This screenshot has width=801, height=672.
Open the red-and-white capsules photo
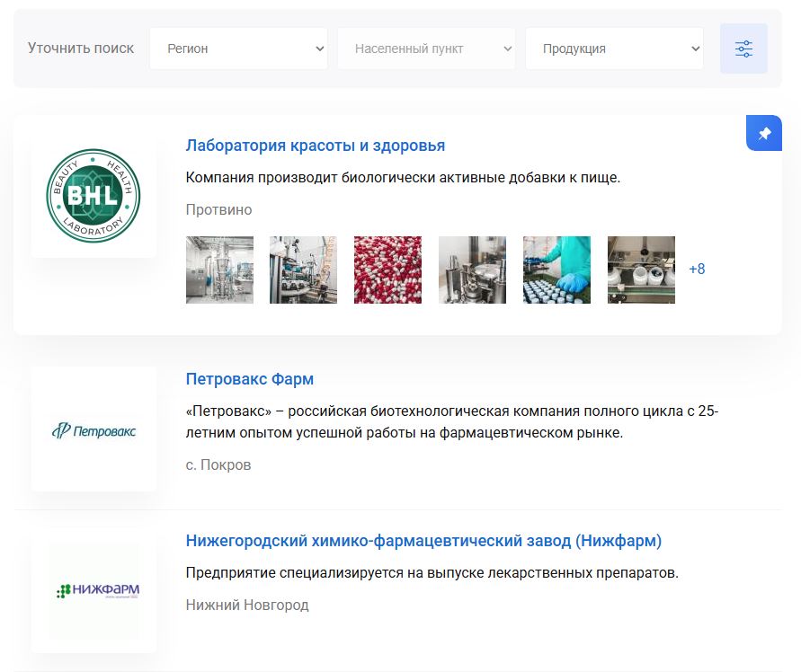(x=387, y=269)
